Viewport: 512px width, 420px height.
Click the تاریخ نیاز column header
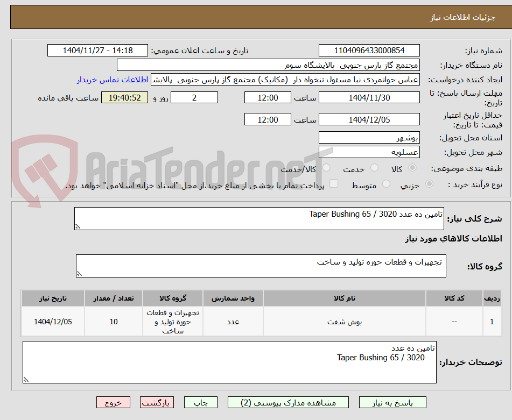pyautogui.click(x=53, y=298)
